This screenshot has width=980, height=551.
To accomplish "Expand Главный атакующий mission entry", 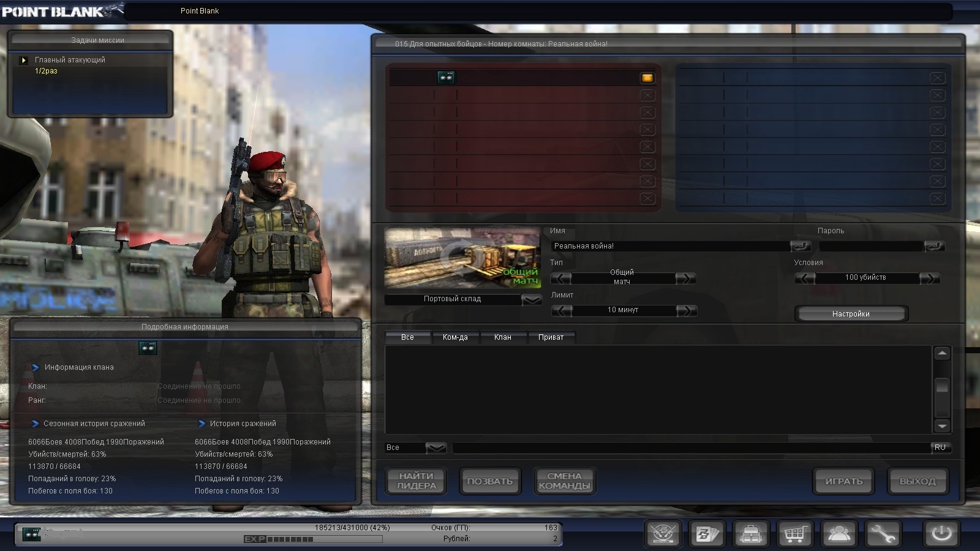I will point(24,60).
